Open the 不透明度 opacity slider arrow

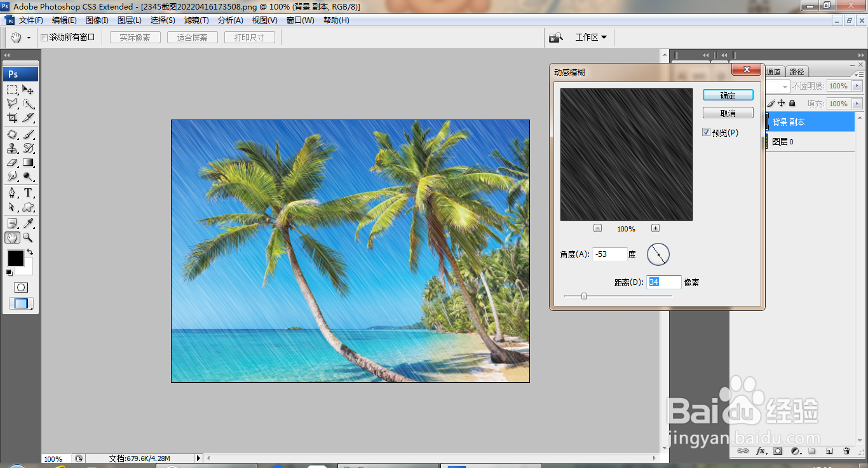pyautogui.click(x=857, y=86)
